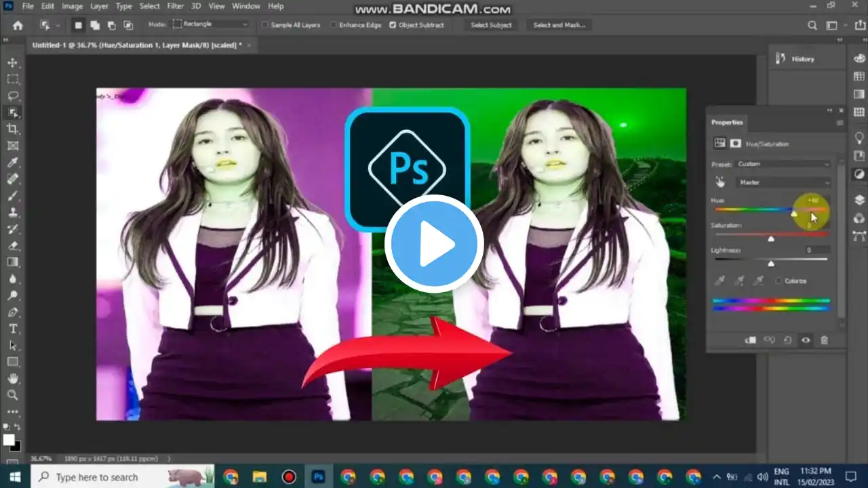Select the Lasso tool
Image resolution: width=868 pixels, height=488 pixels.
pos(12,95)
